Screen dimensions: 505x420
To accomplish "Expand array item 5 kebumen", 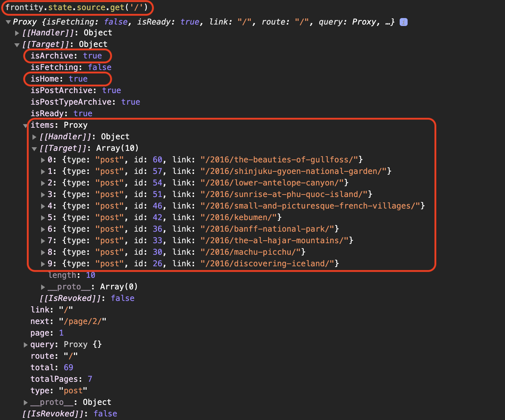I will pyautogui.click(x=43, y=218).
